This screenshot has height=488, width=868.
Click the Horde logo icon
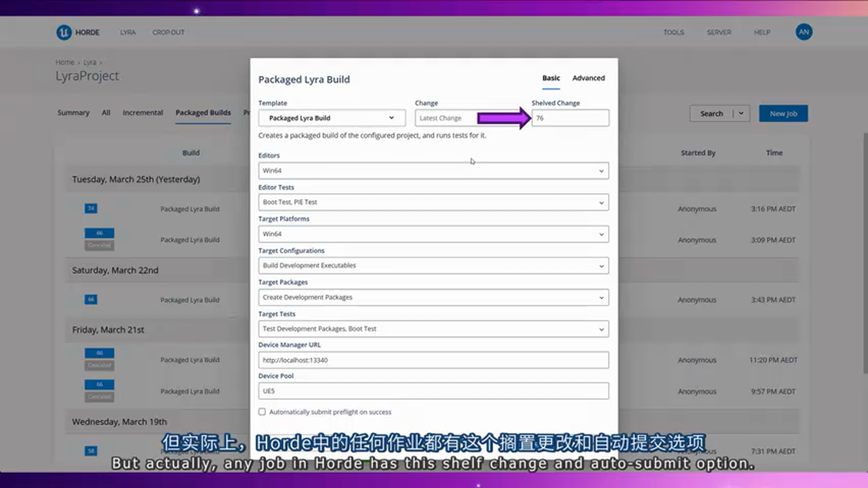(x=62, y=32)
